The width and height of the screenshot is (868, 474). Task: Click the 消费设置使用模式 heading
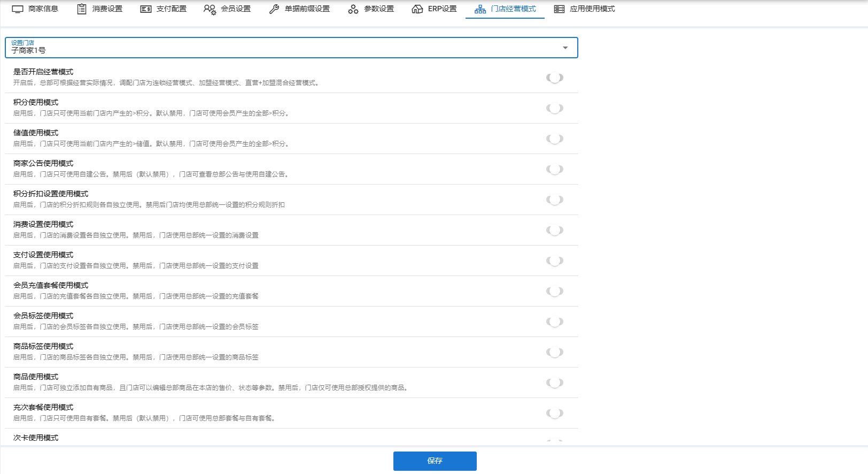point(43,224)
